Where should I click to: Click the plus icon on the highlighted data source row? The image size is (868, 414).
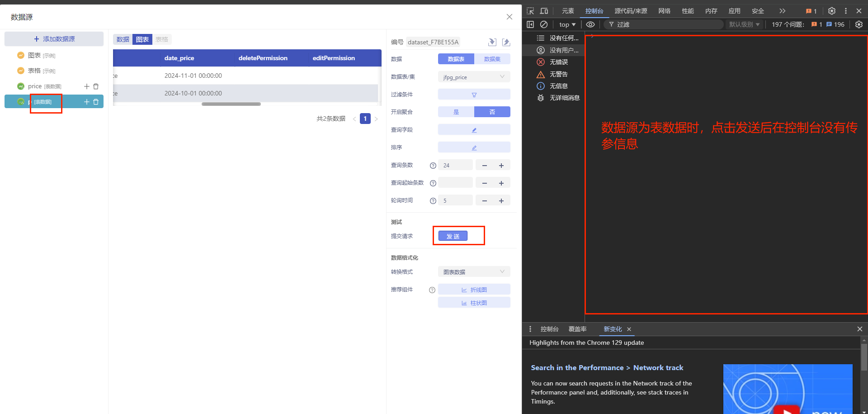[x=87, y=102]
